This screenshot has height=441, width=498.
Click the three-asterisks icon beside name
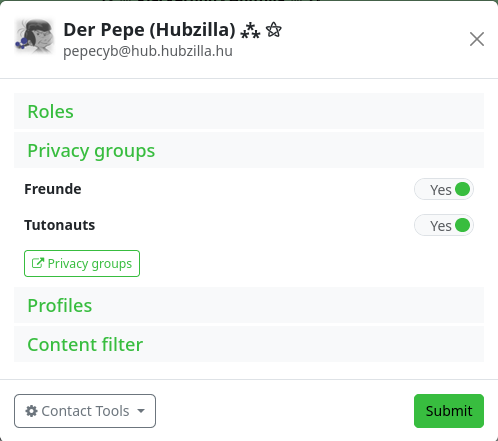[x=250, y=30]
